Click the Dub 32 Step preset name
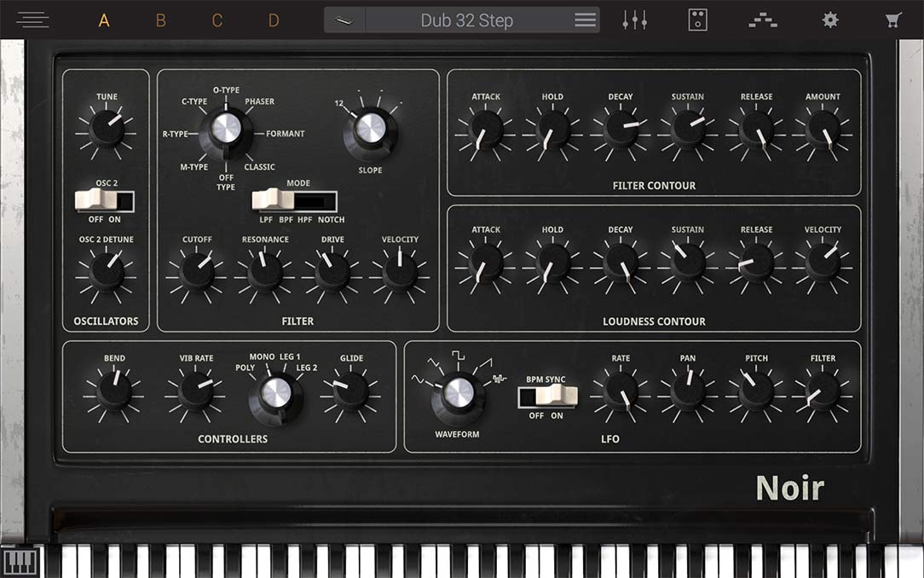The image size is (924, 578). click(467, 20)
